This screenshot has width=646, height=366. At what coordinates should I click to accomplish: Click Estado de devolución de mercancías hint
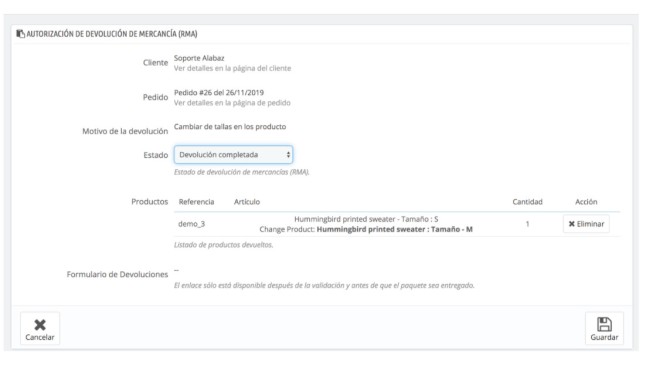(242, 172)
